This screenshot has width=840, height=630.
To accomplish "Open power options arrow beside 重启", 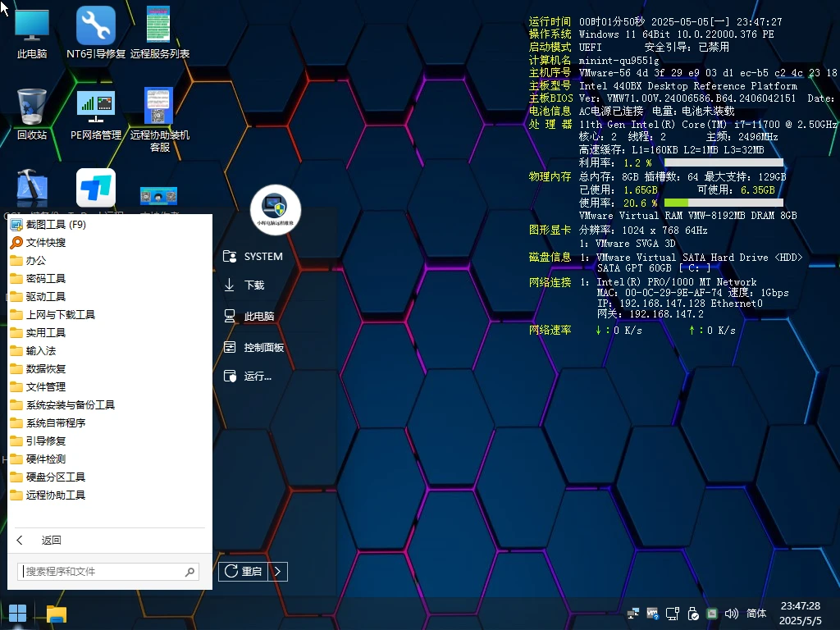I will click(277, 572).
